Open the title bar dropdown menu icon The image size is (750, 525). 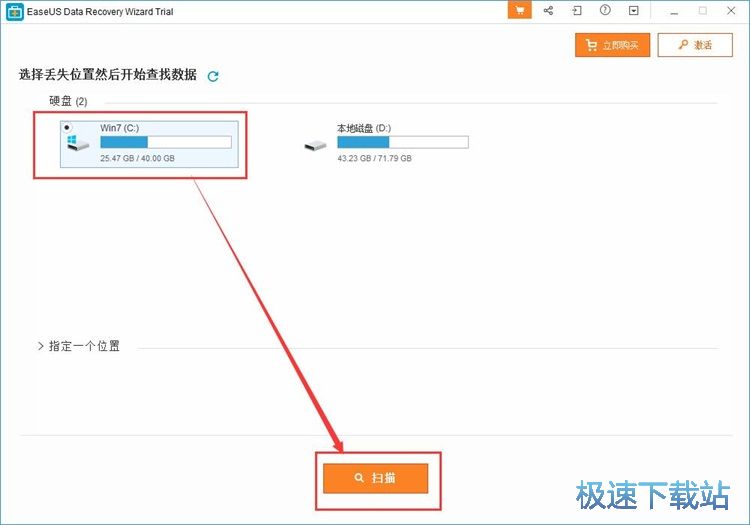pyautogui.click(x=634, y=11)
